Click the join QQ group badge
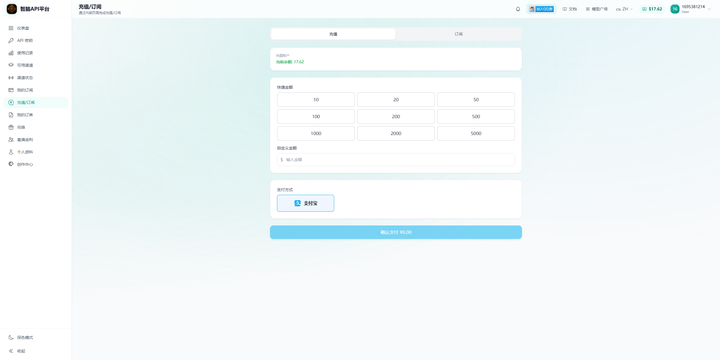Viewport: 720px width, 360px height. point(541,9)
